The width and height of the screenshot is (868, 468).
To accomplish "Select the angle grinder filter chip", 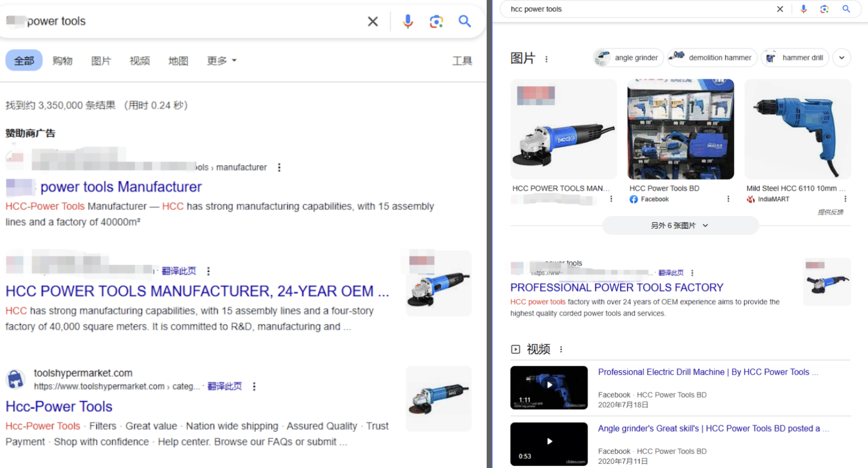I will coord(628,58).
